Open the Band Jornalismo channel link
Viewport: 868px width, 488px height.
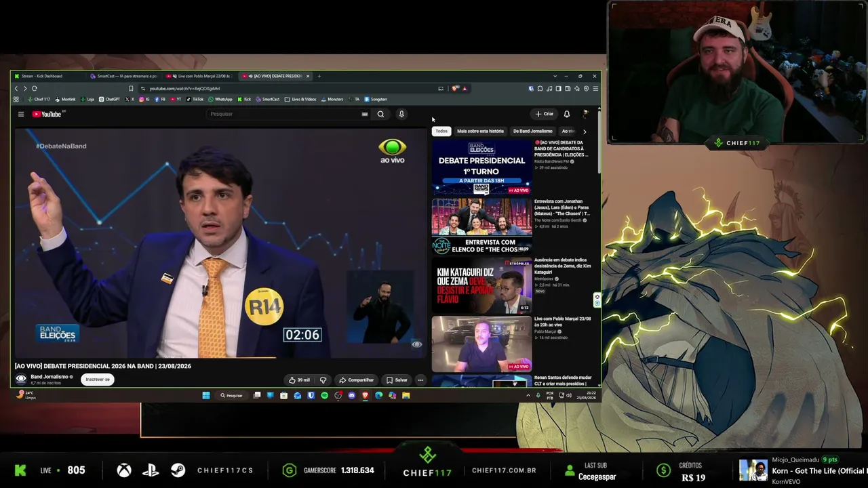pos(49,377)
